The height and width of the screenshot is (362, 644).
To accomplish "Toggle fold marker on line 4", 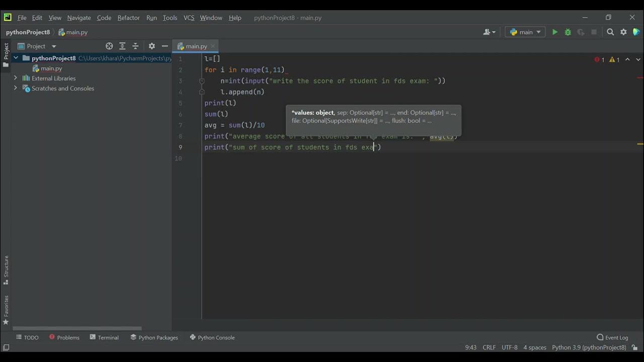I will point(202,92).
